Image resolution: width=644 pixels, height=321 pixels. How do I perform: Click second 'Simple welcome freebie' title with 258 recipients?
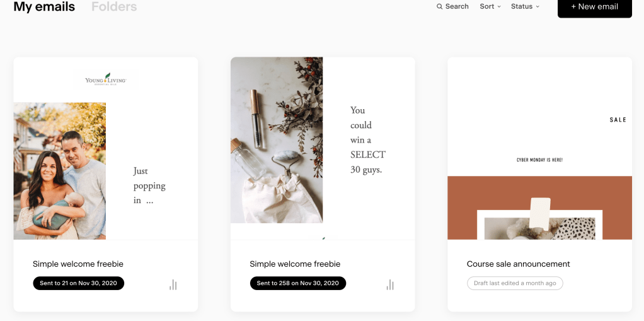295,264
